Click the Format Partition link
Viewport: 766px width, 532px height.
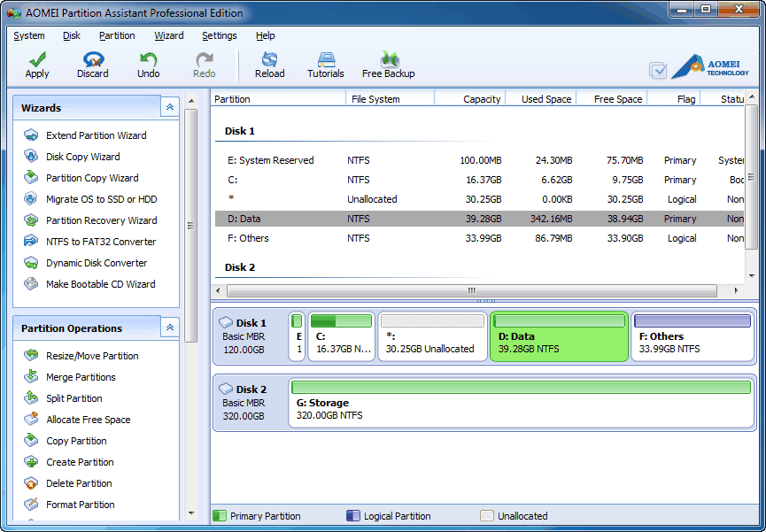click(80, 505)
